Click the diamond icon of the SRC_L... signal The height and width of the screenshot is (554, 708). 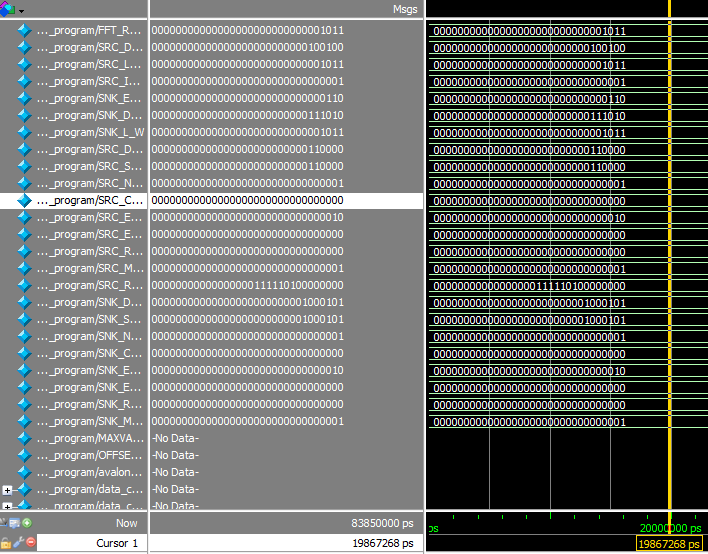click(24, 65)
